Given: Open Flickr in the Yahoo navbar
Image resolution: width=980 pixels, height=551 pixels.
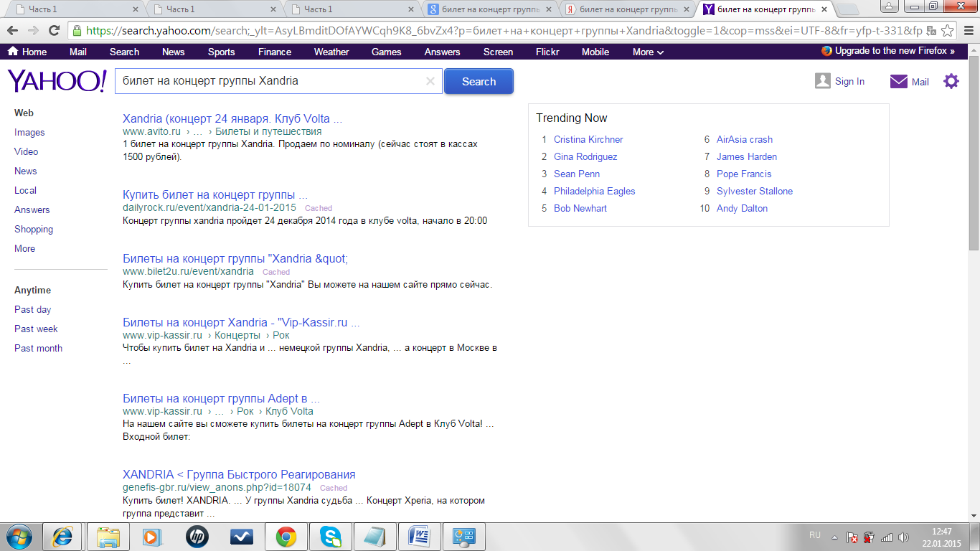Looking at the screenshot, I should pyautogui.click(x=547, y=52).
